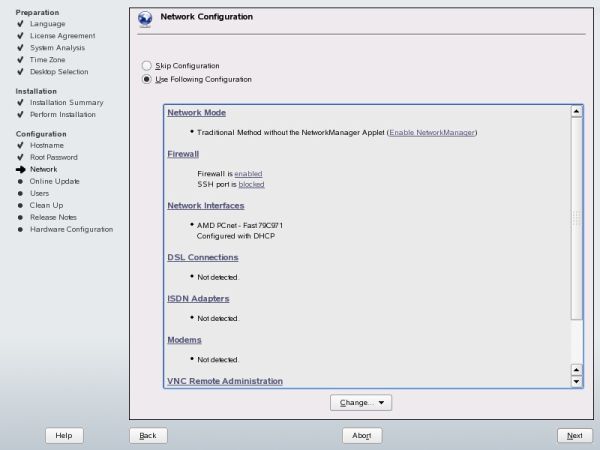
Task: Click the Next button
Action: pos(575,435)
